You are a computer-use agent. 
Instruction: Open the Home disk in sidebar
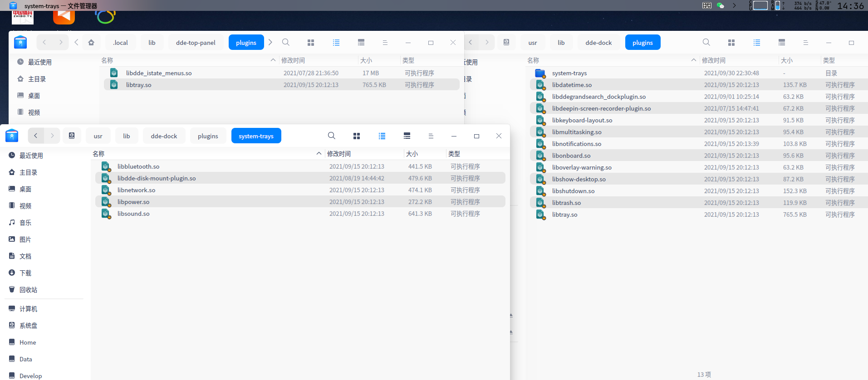[28, 342]
